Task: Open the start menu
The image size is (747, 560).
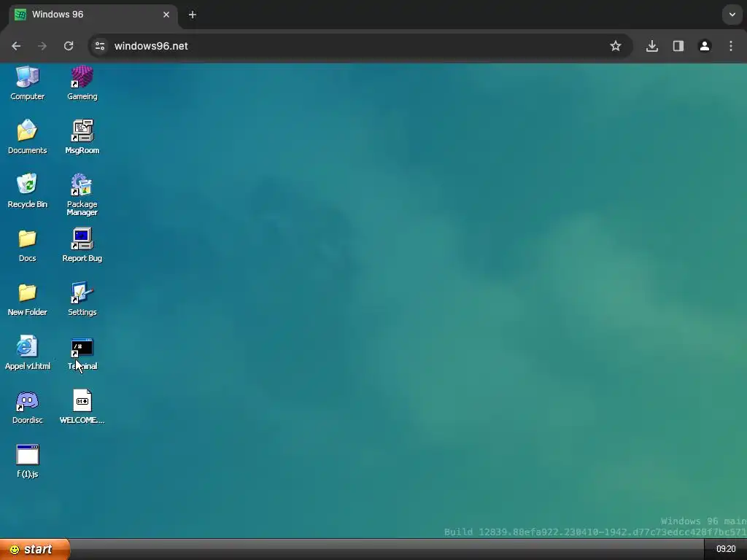Action: [x=35, y=549]
